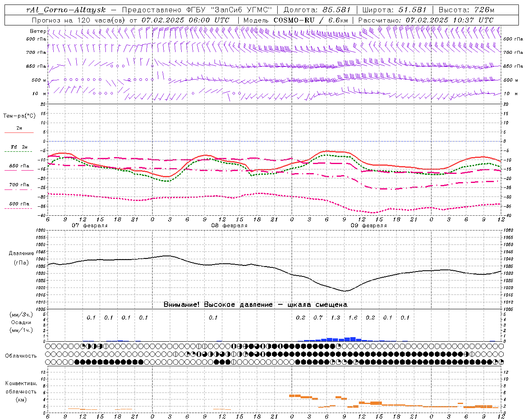
Task: Click the 07 февраля date label
Action: (x=89, y=226)
